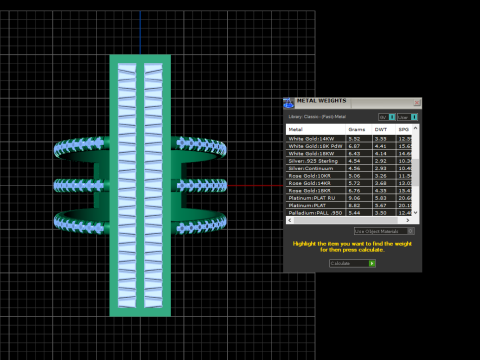Select the DWT column header
The image size is (480, 360).
[x=384, y=129]
